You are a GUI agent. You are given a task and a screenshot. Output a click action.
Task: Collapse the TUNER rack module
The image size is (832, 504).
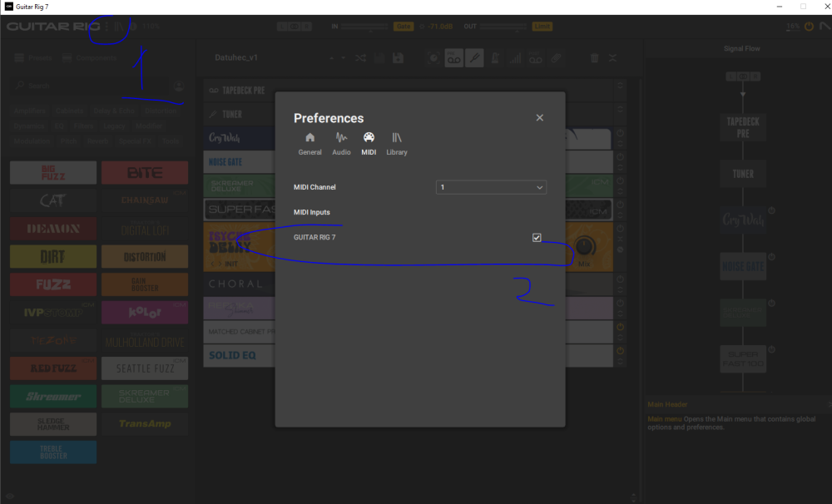pyautogui.click(x=620, y=109)
